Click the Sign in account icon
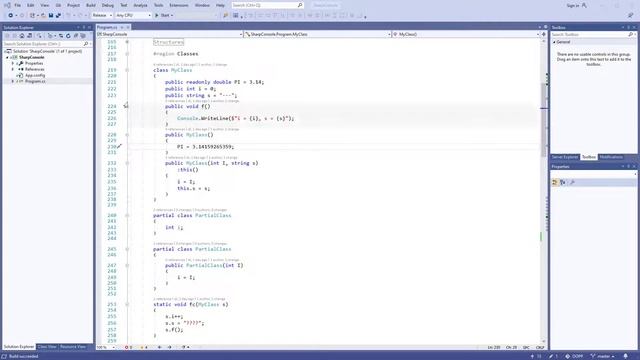640x360 pixels. click(584, 5)
